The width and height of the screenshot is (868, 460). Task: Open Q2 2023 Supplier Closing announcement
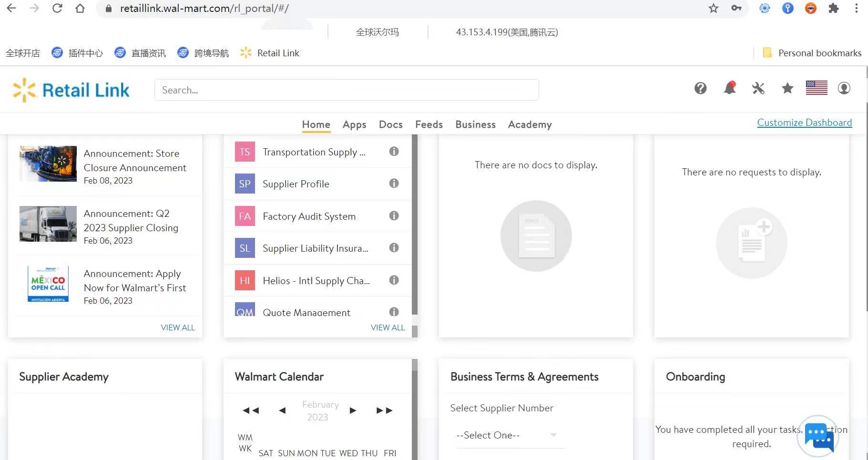131,221
